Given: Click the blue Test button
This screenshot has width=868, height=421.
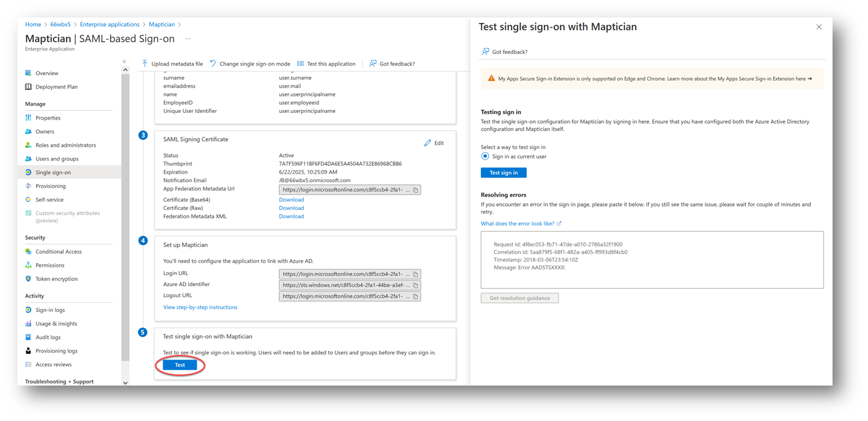Looking at the screenshot, I should point(180,365).
